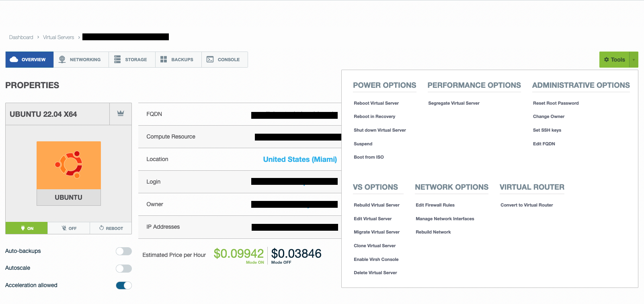644x304 pixels.
Task: Go to Virtual Servers breadcrumb
Action: pyautogui.click(x=58, y=37)
